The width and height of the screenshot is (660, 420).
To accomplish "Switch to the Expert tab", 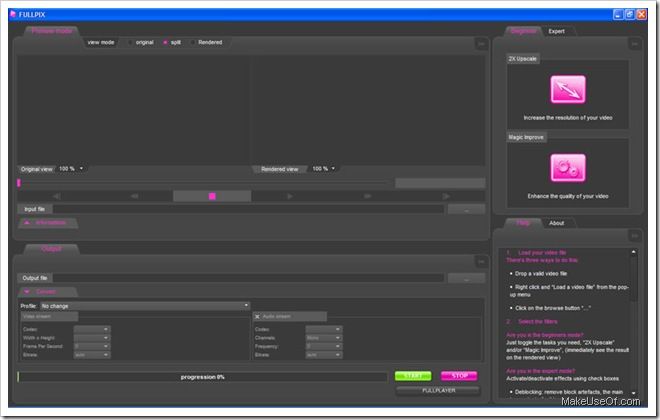I will [x=557, y=32].
